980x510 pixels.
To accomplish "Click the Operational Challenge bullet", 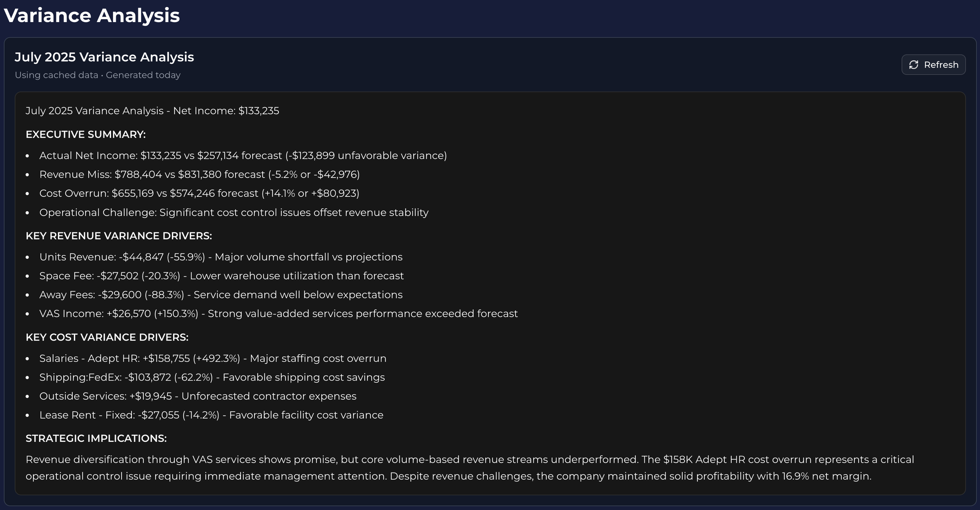I will (234, 213).
